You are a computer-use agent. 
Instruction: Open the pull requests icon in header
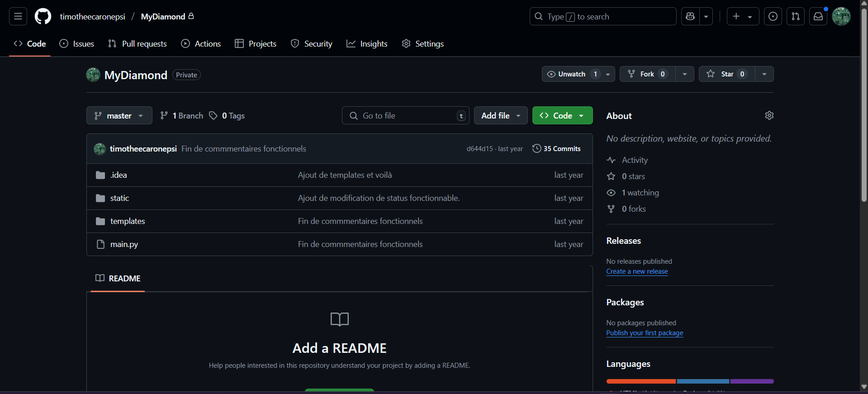[x=796, y=16]
